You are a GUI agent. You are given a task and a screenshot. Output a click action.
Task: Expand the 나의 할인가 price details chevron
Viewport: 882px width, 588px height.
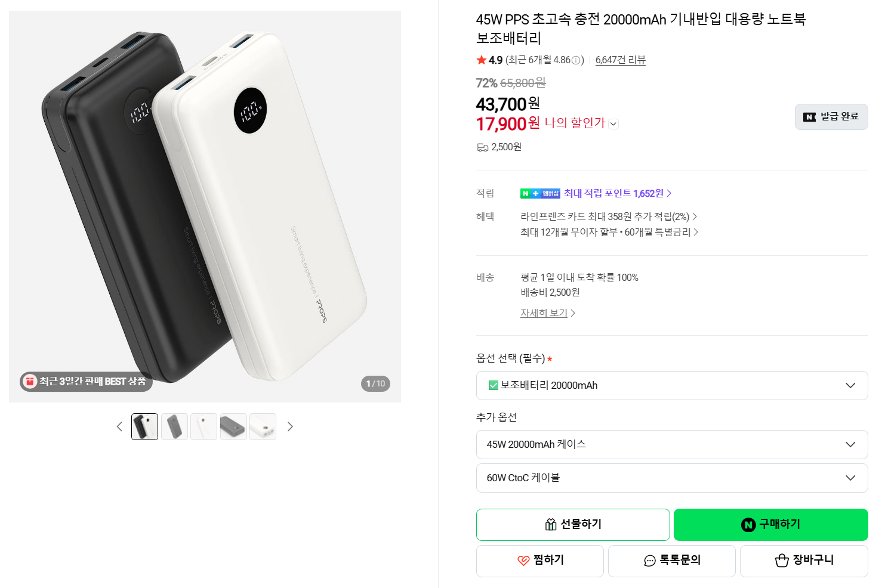[x=614, y=123]
